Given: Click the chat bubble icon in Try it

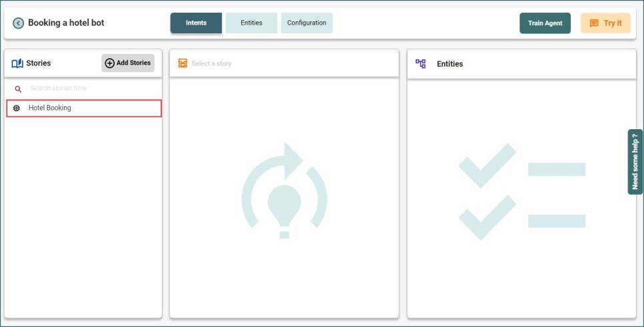Looking at the screenshot, I should pos(594,23).
